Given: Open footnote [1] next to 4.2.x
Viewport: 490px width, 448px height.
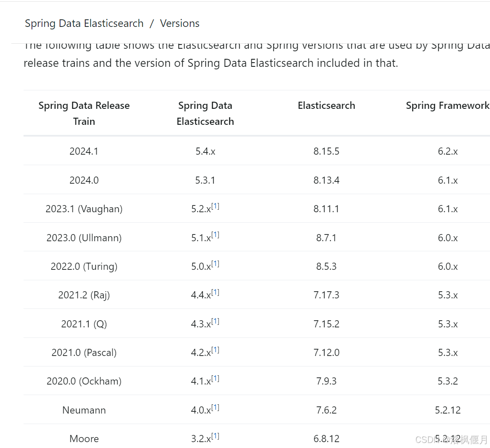Looking at the screenshot, I should 215,350.
